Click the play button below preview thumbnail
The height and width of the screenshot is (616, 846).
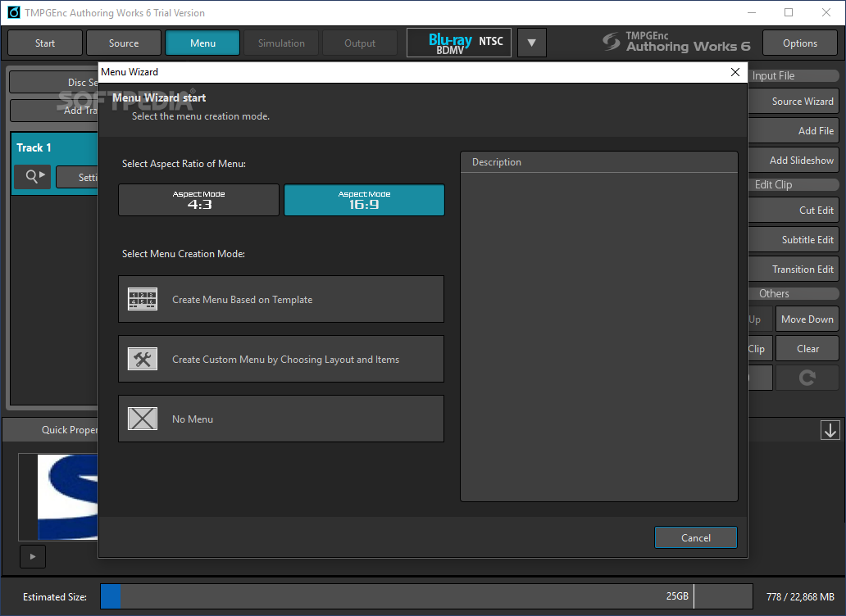pyautogui.click(x=32, y=557)
